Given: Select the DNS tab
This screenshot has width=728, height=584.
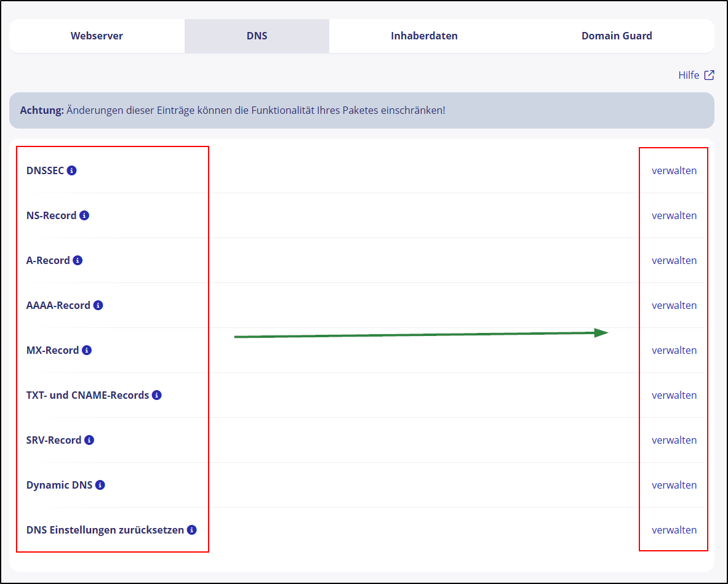Looking at the screenshot, I should click(257, 36).
